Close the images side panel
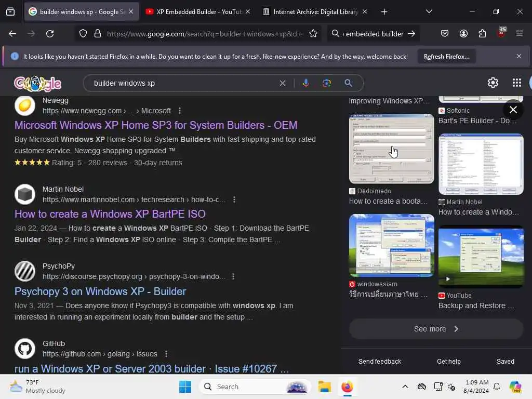The height and width of the screenshot is (399, 532). pyautogui.click(x=513, y=110)
